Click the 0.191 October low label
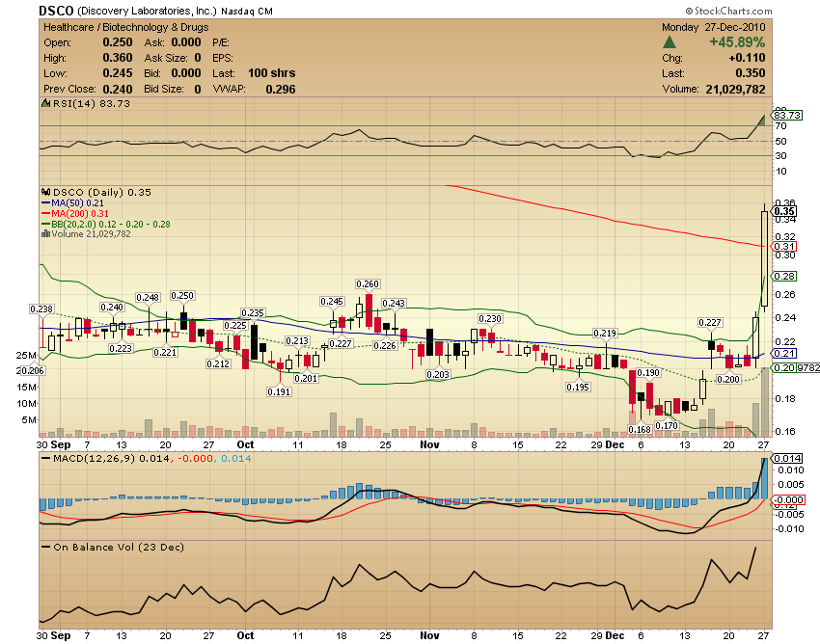Screen dimensions: 820x644 point(279,391)
